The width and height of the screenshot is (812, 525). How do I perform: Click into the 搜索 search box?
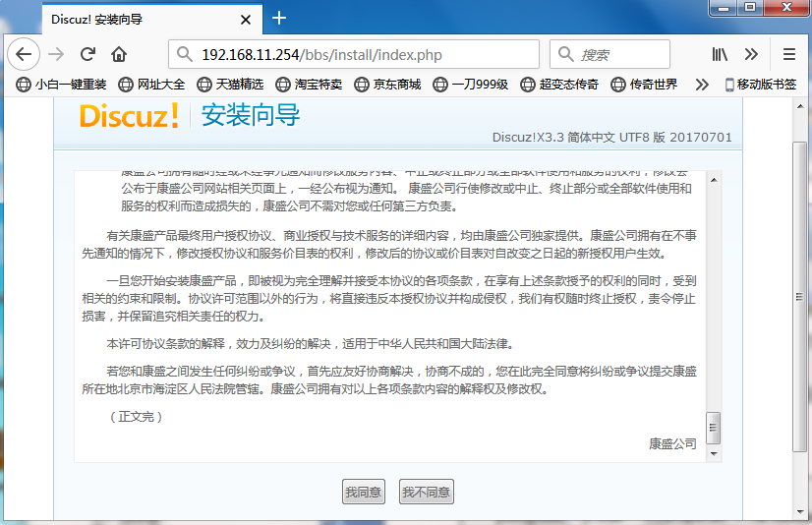pyautogui.click(x=610, y=54)
